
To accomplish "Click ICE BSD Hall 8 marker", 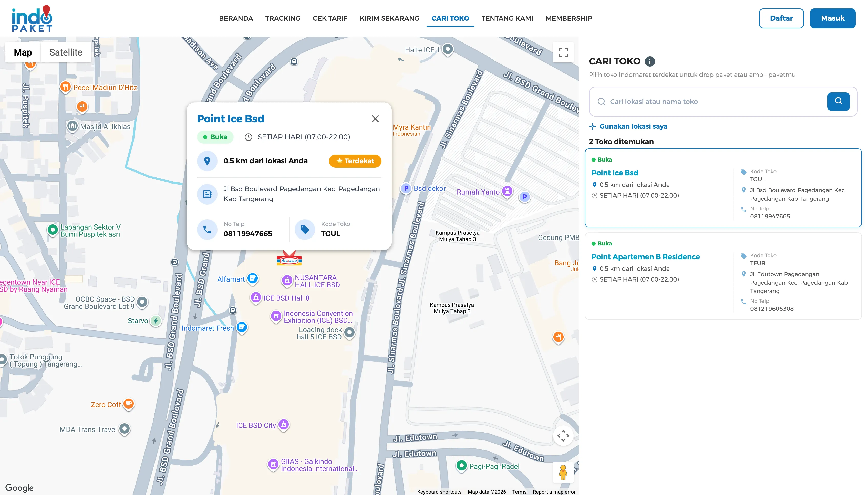I will click(x=255, y=298).
